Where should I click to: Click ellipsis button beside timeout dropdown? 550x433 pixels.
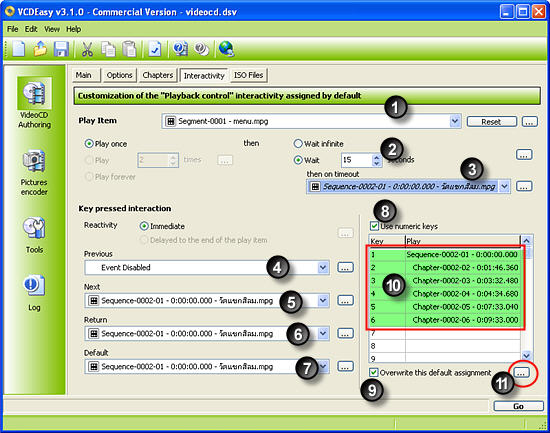pyautogui.click(x=524, y=186)
